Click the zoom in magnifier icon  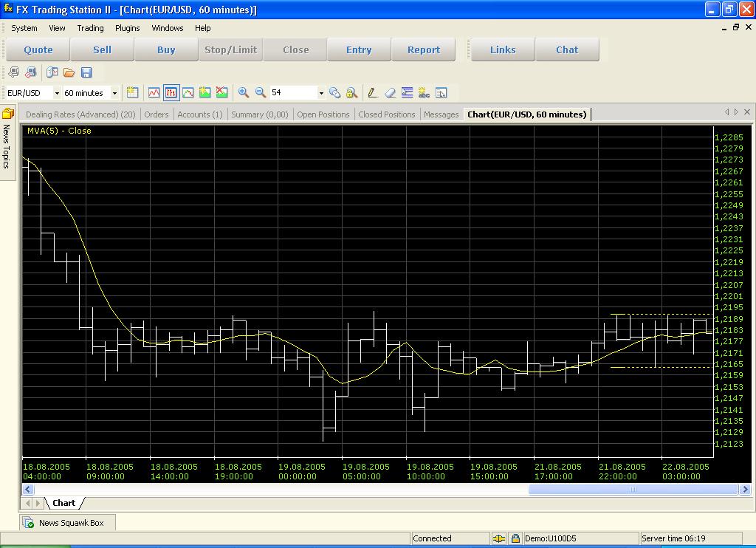tap(243, 92)
